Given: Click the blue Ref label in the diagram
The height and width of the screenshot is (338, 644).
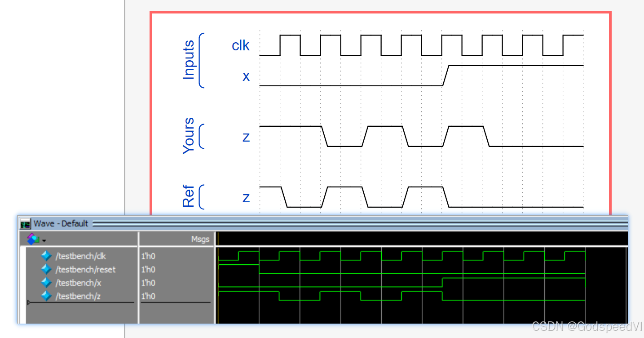Looking at the screenshot, I should coord(189,195).
